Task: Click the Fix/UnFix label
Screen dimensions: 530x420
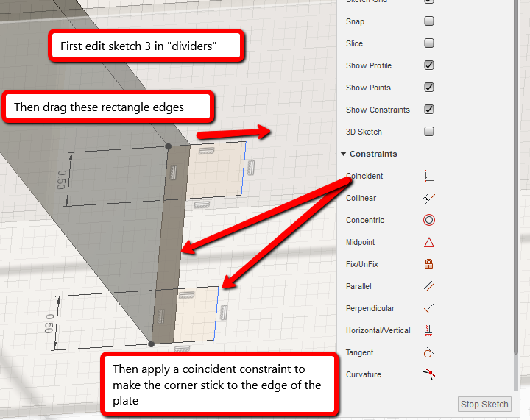Action: click(362, 264)
